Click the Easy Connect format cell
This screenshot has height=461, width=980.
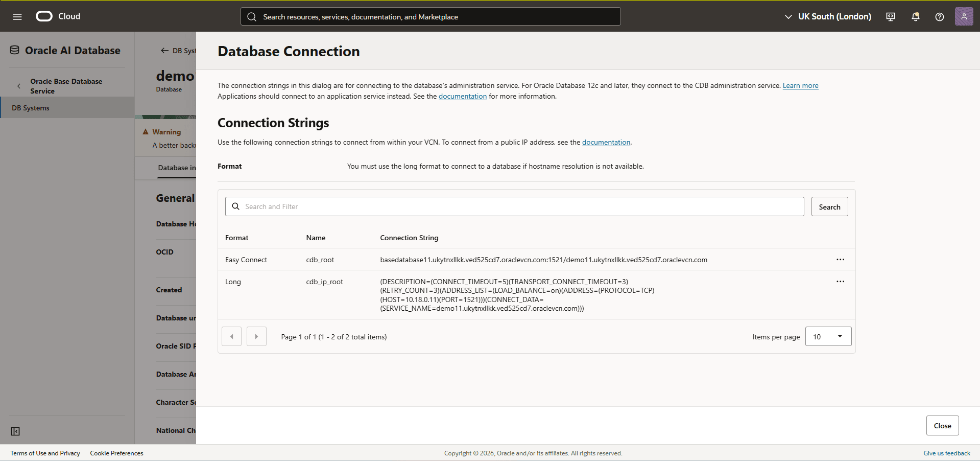point(246,260)
